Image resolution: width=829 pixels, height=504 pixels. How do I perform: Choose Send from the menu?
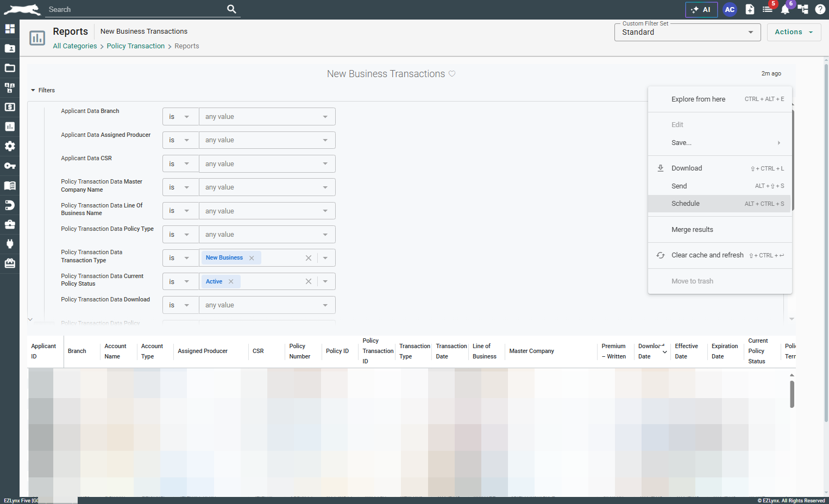(x=720, y=186)
